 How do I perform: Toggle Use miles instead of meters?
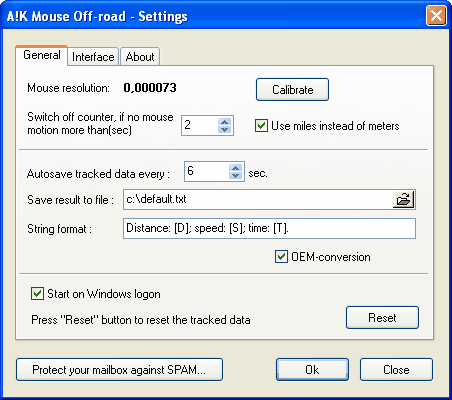tap(261, 126)
